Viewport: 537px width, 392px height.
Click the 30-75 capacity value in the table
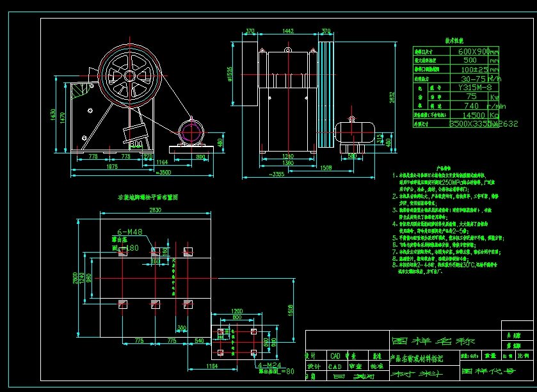[472, 78]
